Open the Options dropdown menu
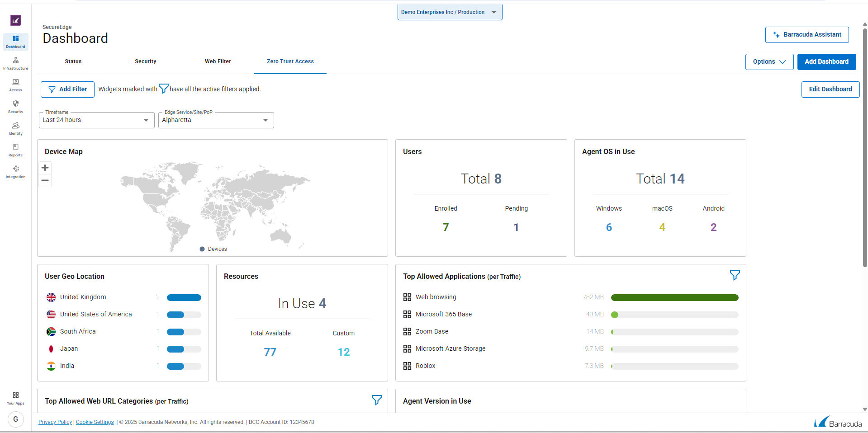The image size is (868, 433). (769, 62)
